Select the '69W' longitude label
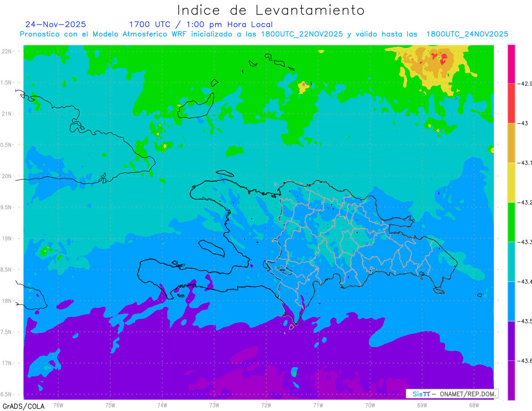This screenshot has height=411, width=532. pyautogui.click(x=422, y=405)
